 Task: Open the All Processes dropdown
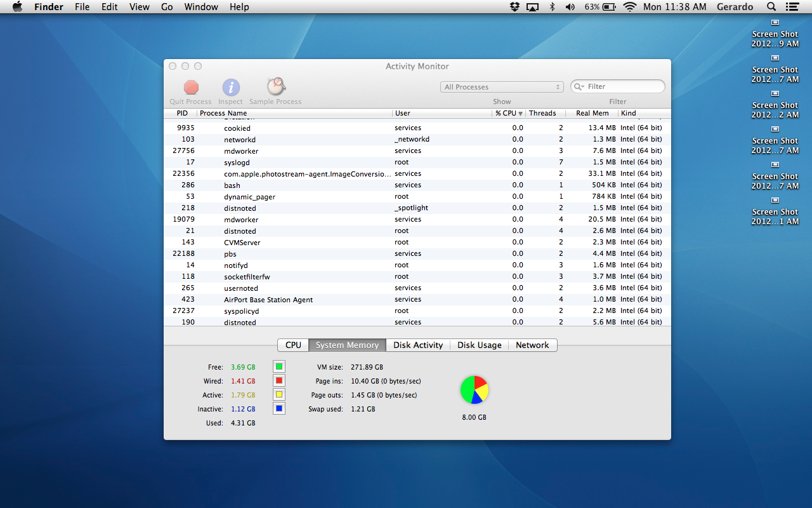tap(502, 87)
